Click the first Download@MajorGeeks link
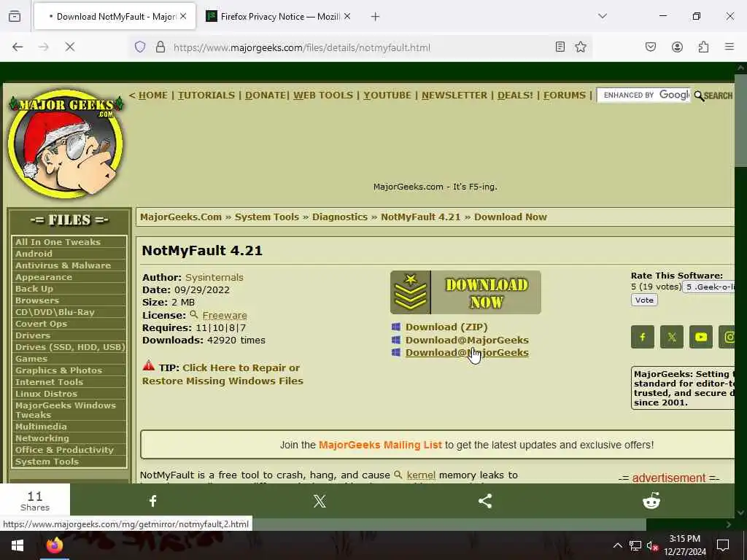Viewport: 747px width, 560px height. tap(467, 340)
